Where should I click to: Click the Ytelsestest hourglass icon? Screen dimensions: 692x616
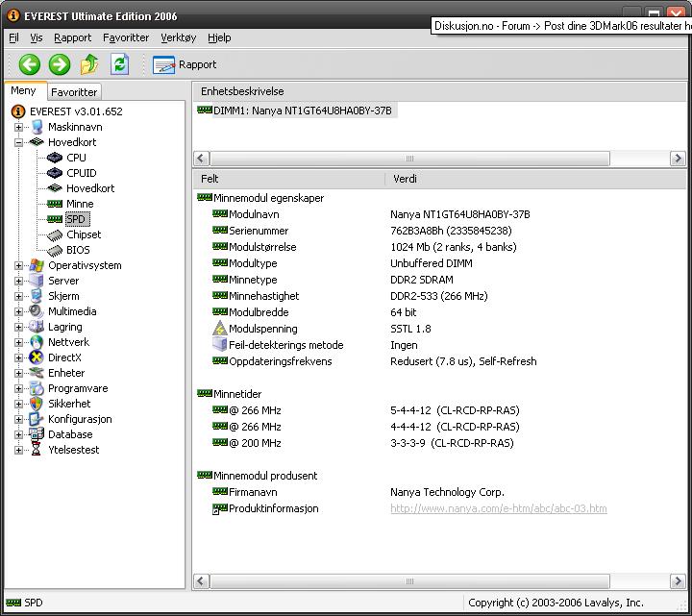37,450
